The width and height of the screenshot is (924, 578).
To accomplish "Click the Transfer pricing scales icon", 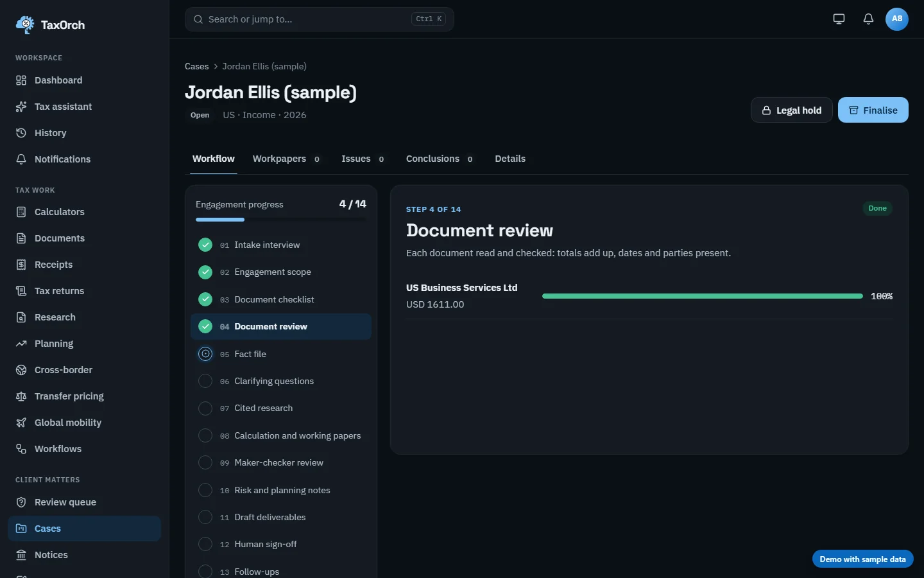I will pos(21,396).
